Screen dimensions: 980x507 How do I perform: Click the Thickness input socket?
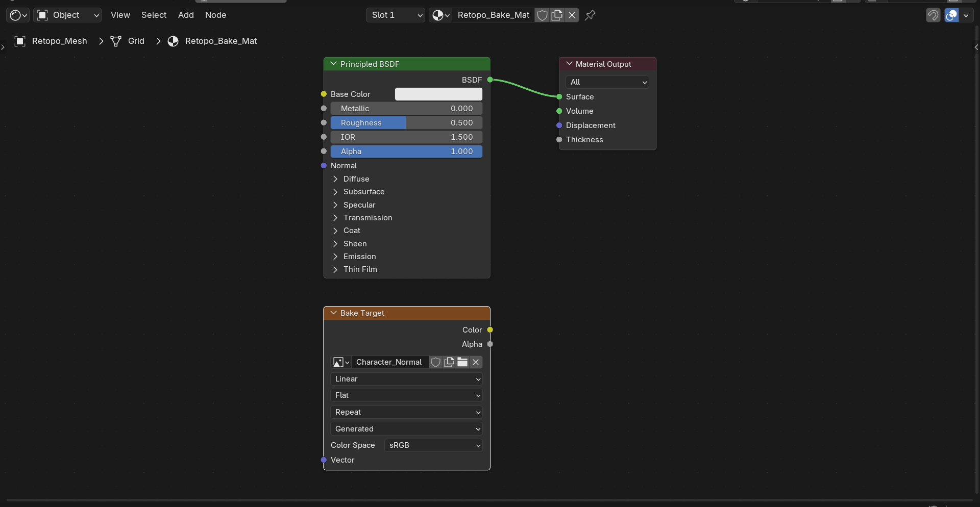pos(559,140)
